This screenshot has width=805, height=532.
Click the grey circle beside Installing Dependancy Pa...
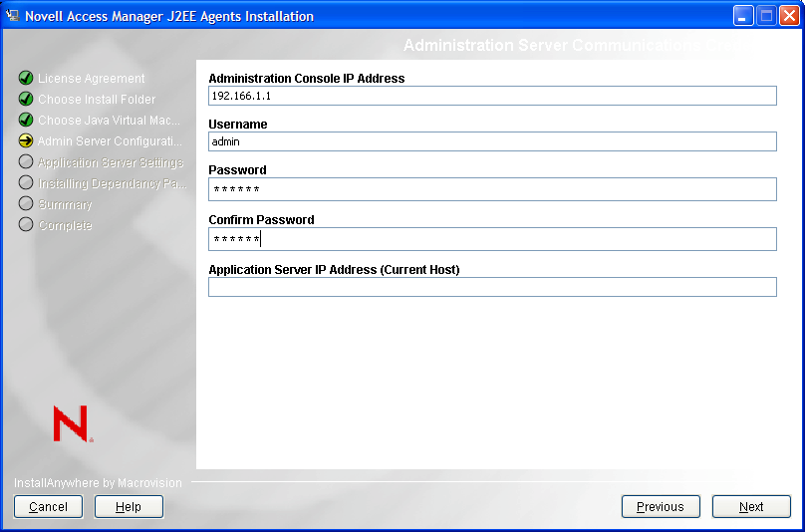[26, 182]
